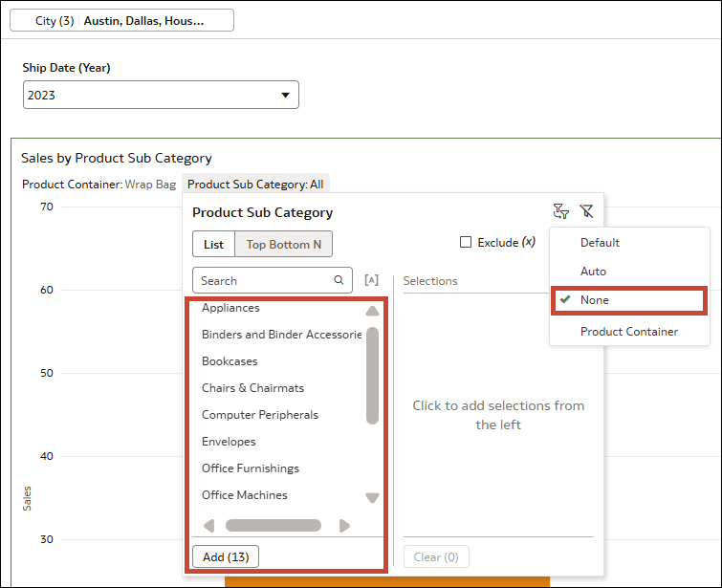Toggle the match case [A] icon
722x588 pixels.
point(371,280)
